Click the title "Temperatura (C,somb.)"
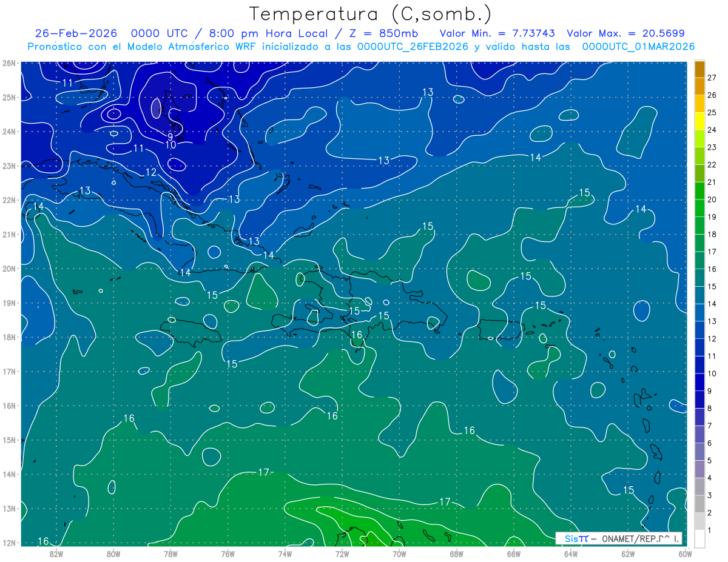This screenshot has width=728, height=562. pos(370,14)
